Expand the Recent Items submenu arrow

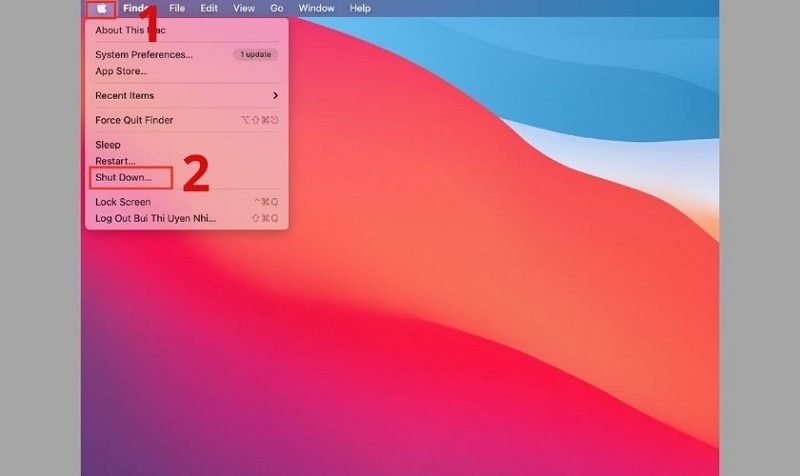tap(275, 96)
